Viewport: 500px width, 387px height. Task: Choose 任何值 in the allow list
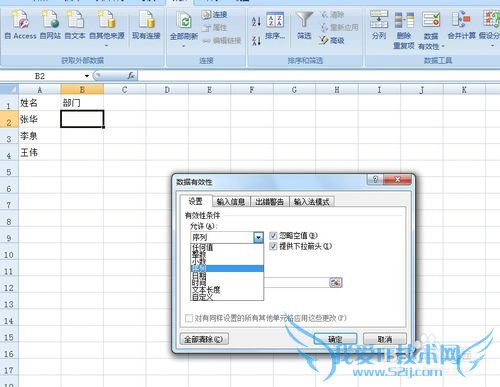(x=227, y=247)
